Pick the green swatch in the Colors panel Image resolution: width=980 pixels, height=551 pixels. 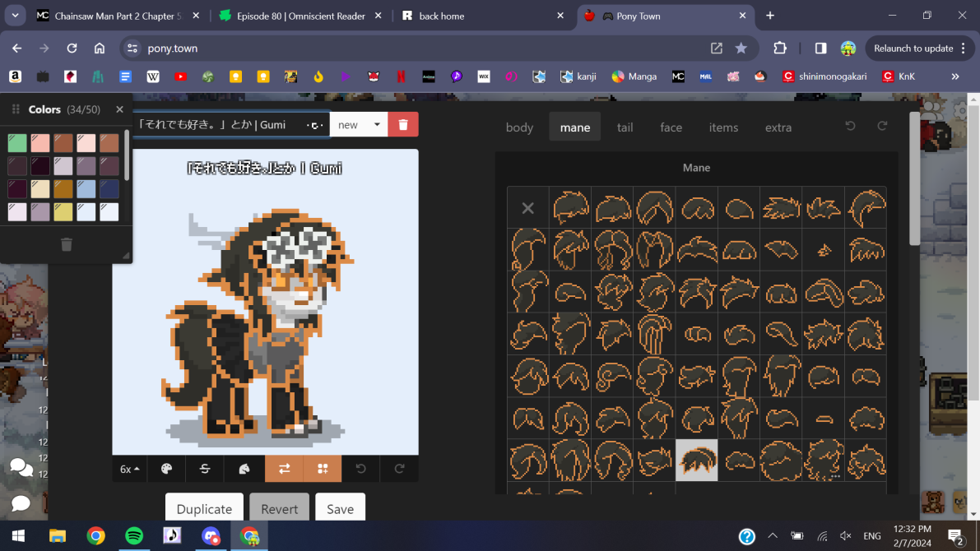(x=16, y=142)
